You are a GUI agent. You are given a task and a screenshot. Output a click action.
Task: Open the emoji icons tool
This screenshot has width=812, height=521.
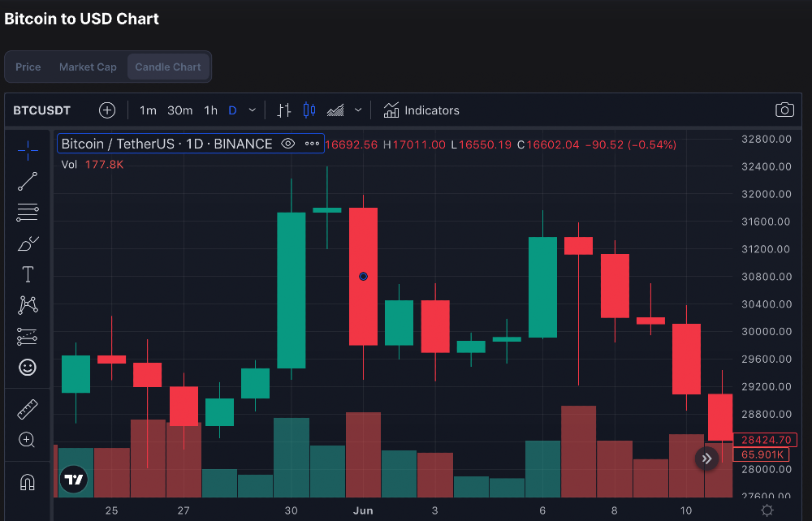click(28, 368)
